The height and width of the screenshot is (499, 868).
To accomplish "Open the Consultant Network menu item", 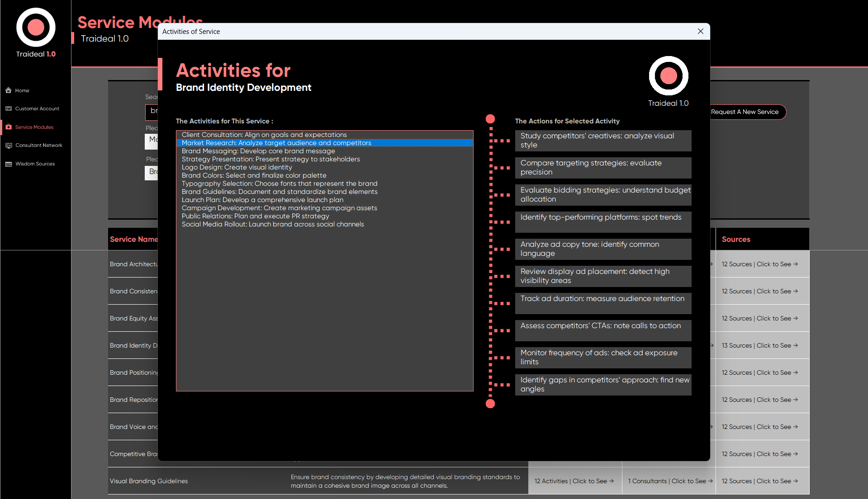I will click(x=39, y=146).
